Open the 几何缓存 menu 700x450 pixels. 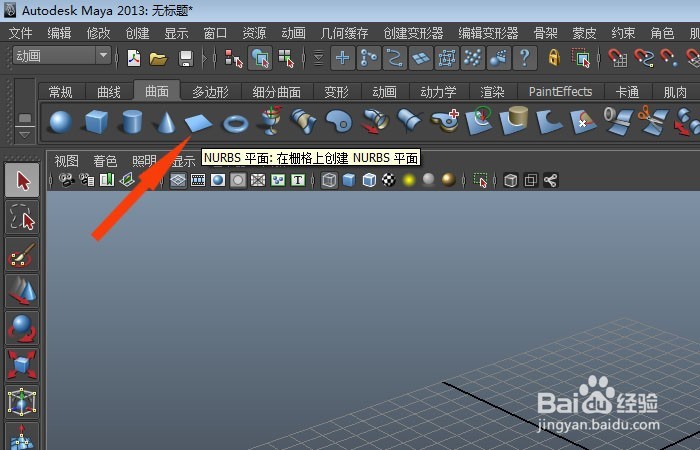pyautogui.click(x=345, y=33)
